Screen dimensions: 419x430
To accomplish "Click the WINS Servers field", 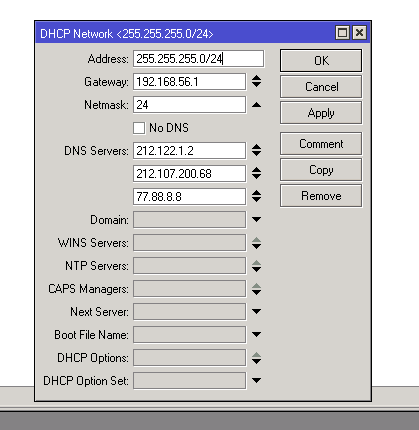I will [x=189, y=243].
